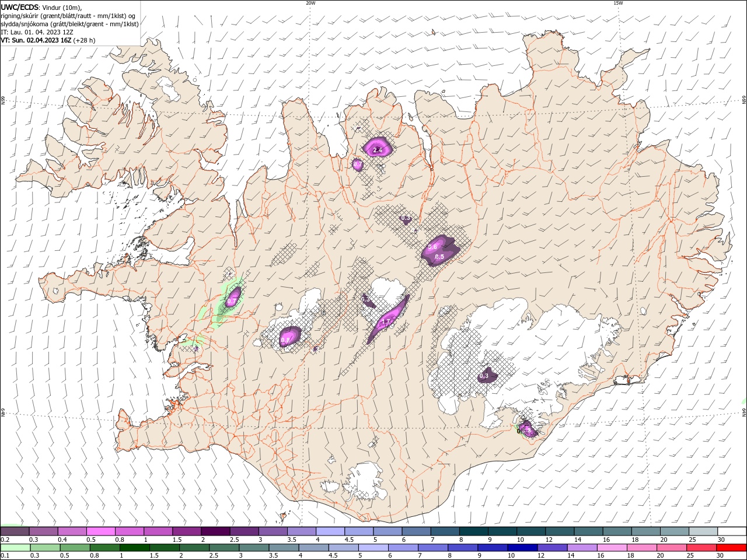Select the bright pink swatch between 0.5 and 0.8

100,531
